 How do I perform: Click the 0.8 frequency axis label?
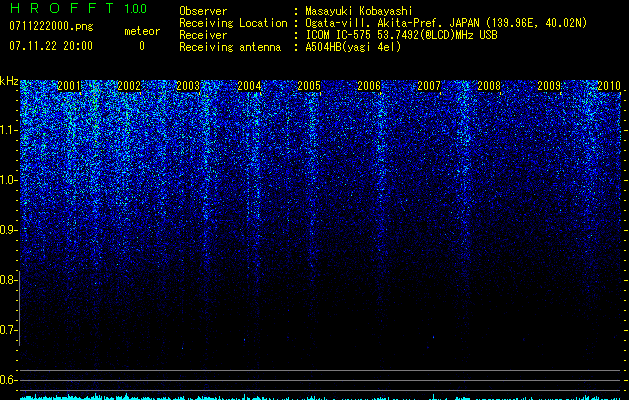[8, 280]
